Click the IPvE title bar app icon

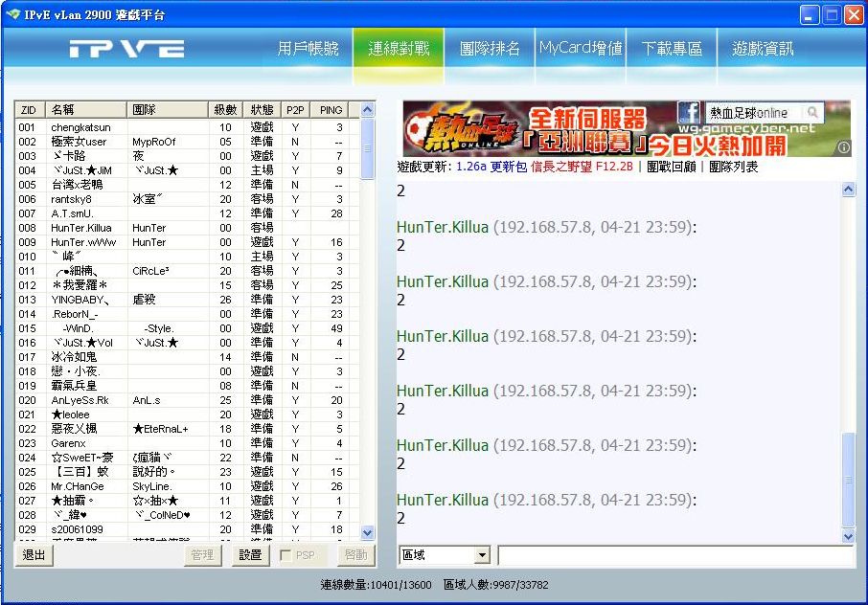point(12,14)
